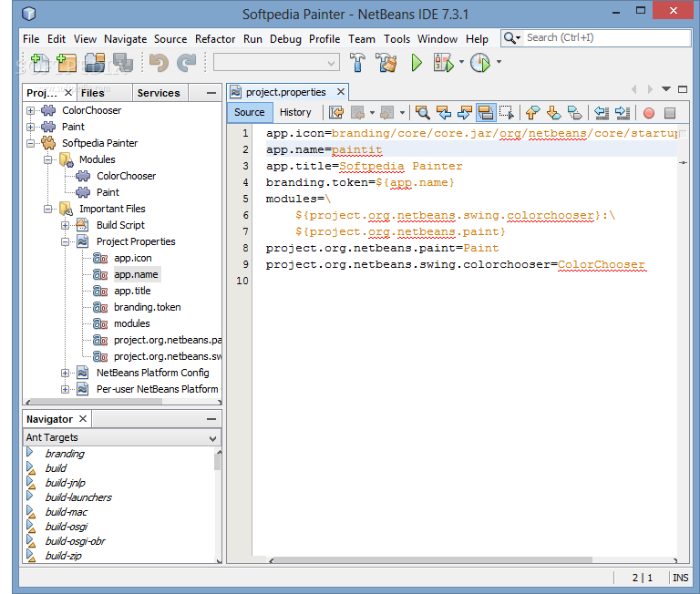This screenshot has width=700, height=594.
Task: Click the Find Selection magnifier icon
Action: click(422, 112)
